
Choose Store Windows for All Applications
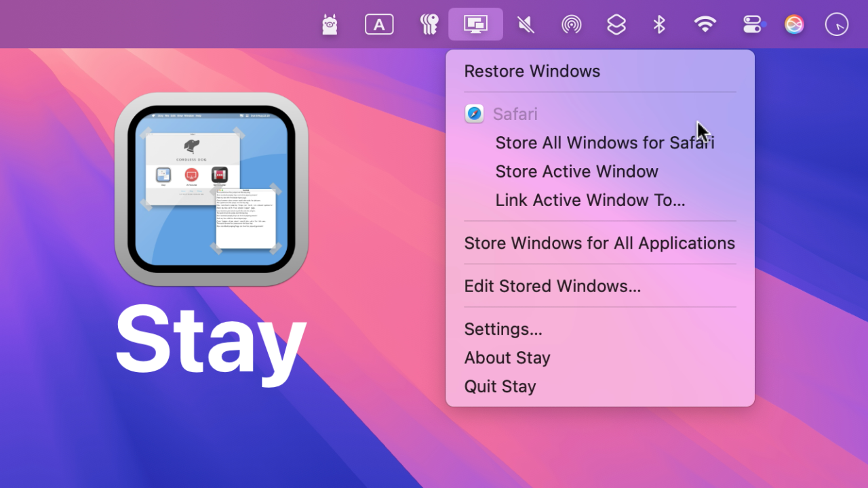tap(599, 243)
